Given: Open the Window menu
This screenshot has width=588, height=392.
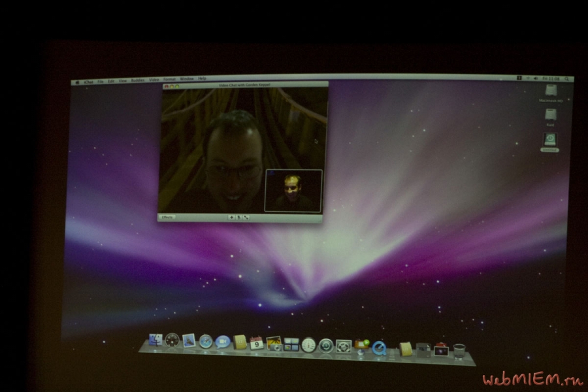Looking at the screenshot, I should (187, 79).
